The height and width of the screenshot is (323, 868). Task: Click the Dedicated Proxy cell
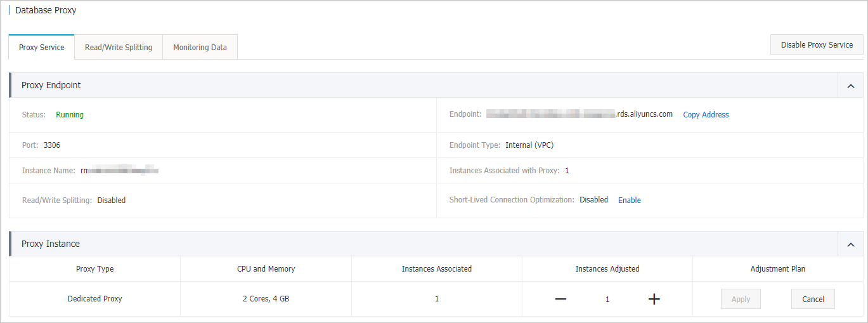(x=95, y=299)
